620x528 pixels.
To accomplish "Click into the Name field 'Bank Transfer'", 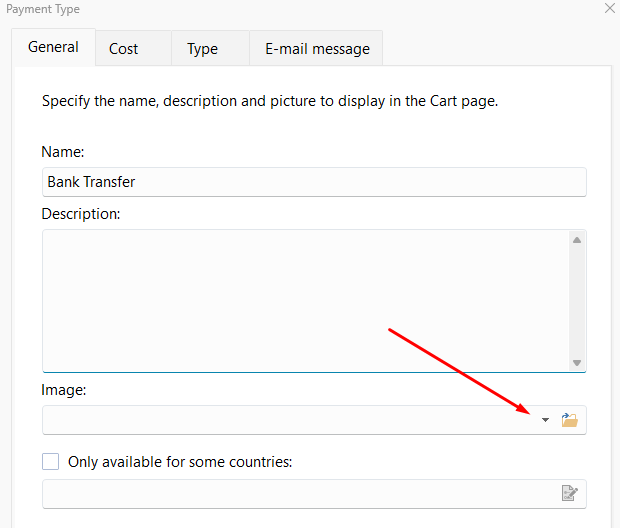I will [313, 182].
